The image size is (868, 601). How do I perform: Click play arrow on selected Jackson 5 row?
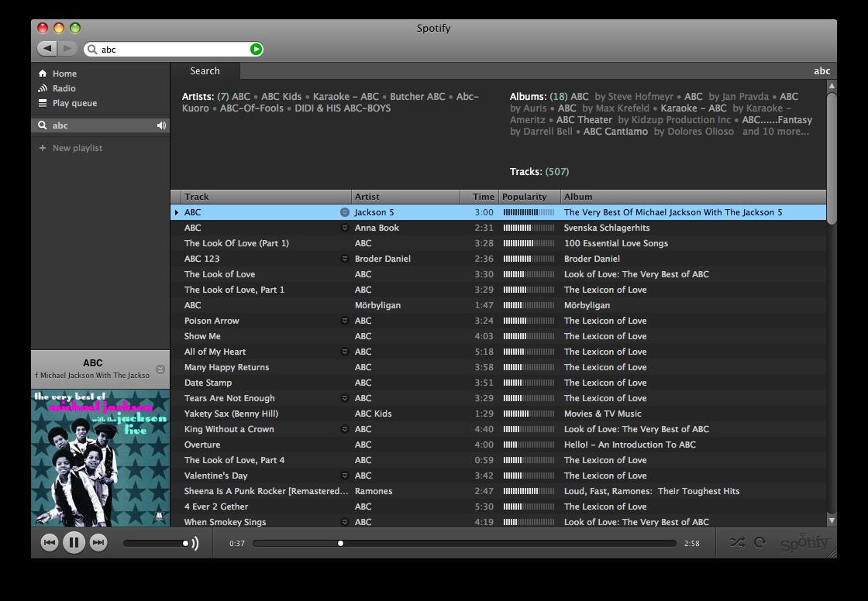[x=176, y=212]
